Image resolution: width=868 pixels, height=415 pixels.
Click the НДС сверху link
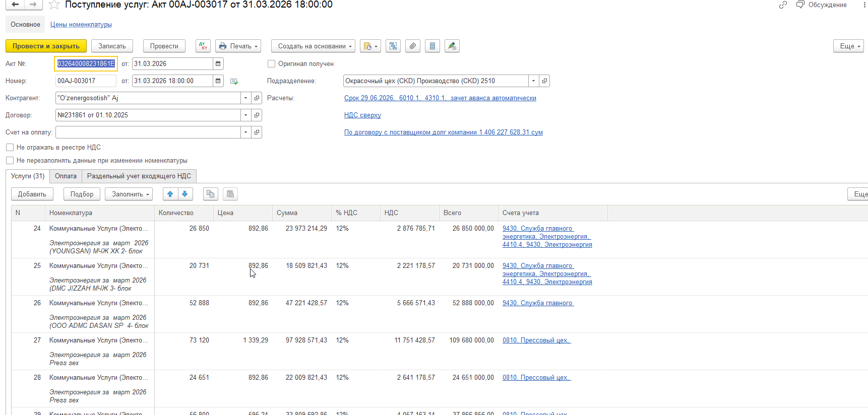tap(362, 115)
